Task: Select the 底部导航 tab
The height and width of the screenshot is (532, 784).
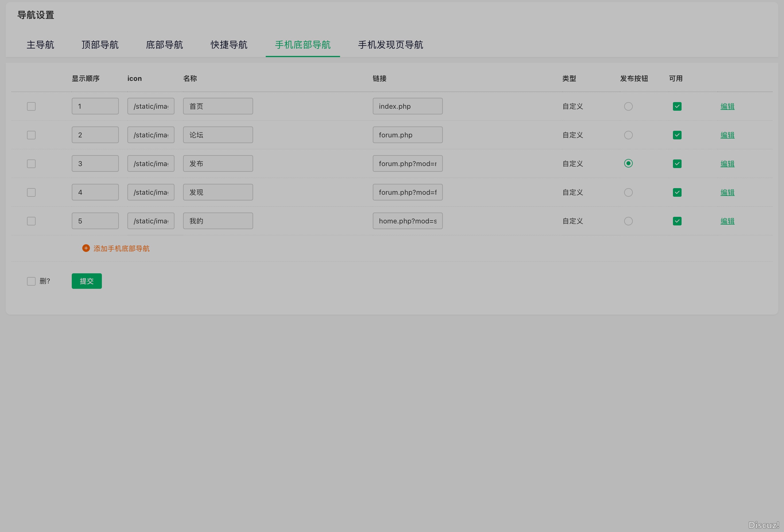Action: [x=164, y=45]
